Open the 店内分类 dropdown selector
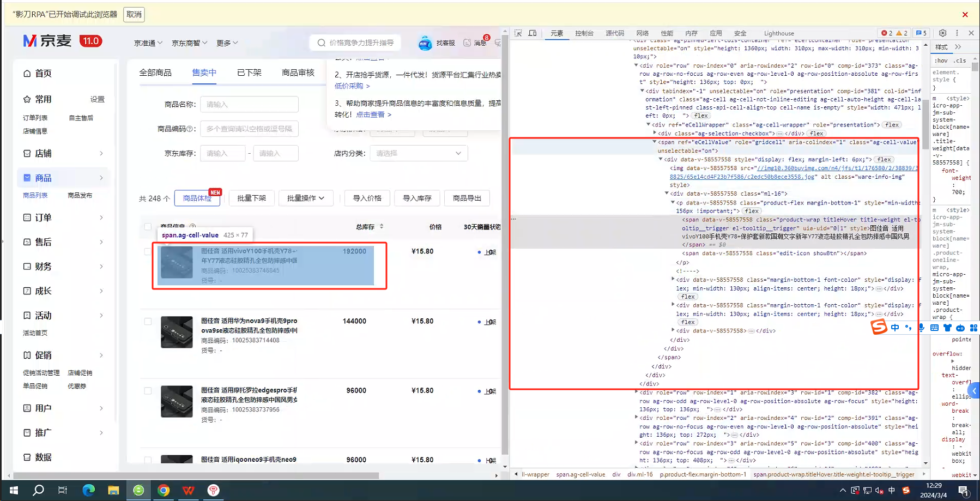The image size is (980, 501). click(x=418, y=154)
